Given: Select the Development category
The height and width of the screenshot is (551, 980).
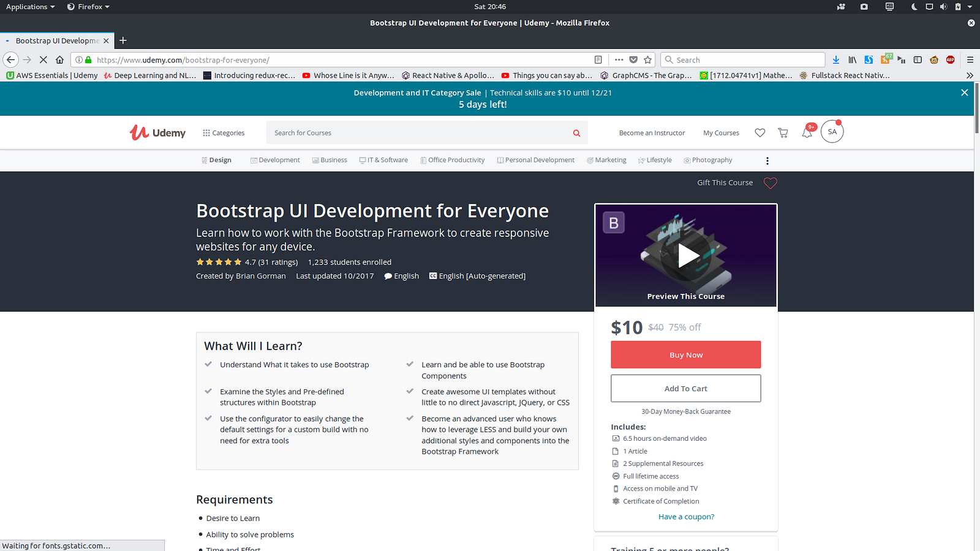Looking at the screenshot, I should point(275,160).
